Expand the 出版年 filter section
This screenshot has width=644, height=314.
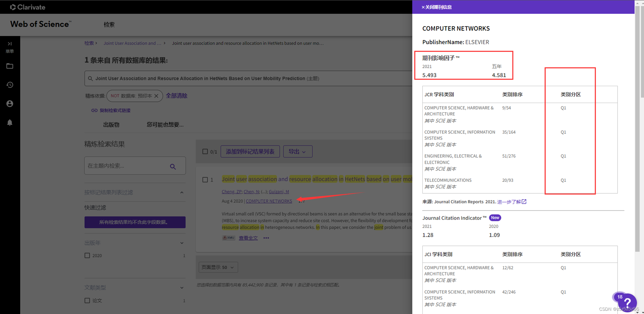click(182, 243)
